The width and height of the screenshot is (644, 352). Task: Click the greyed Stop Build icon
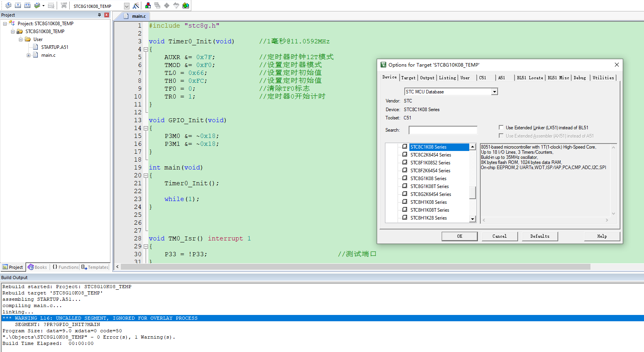click(51, 6)
